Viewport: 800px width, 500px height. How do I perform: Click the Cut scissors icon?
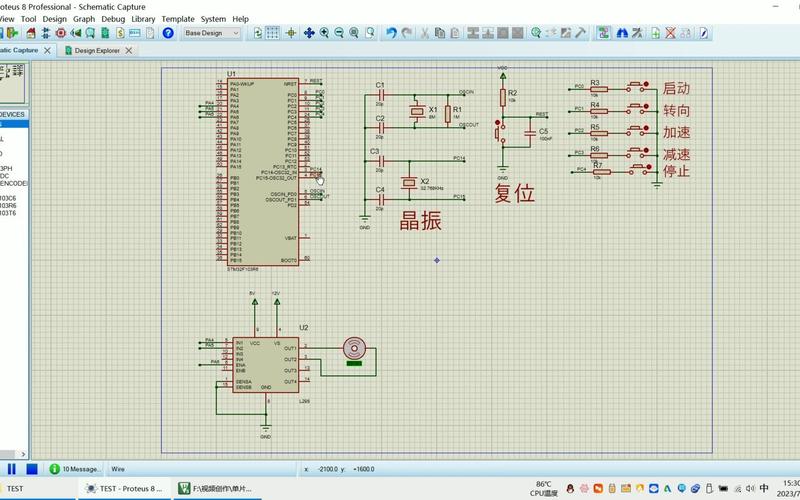[x=425, y=33]
